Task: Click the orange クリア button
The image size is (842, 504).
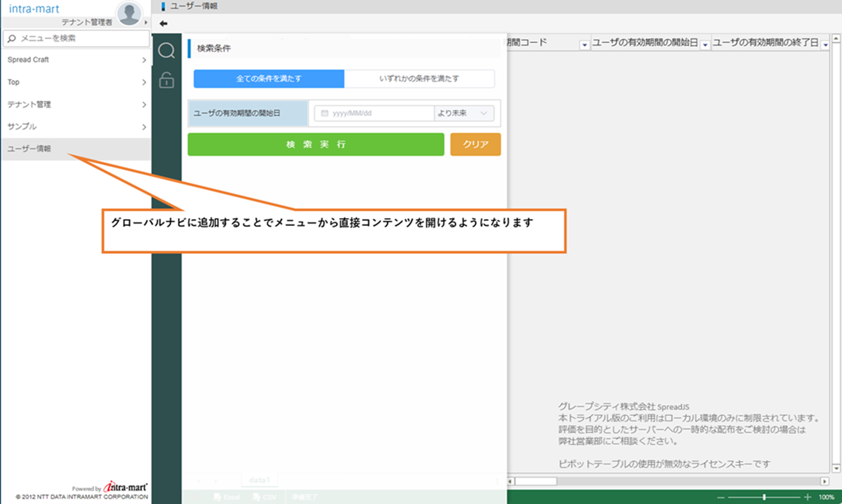Action: click(x=475, y=145)
